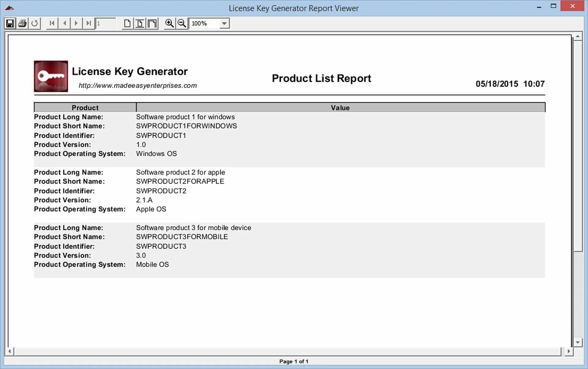Click the horizontal scrollbar left arrow
588x369 pixels.
coord(10,351)
